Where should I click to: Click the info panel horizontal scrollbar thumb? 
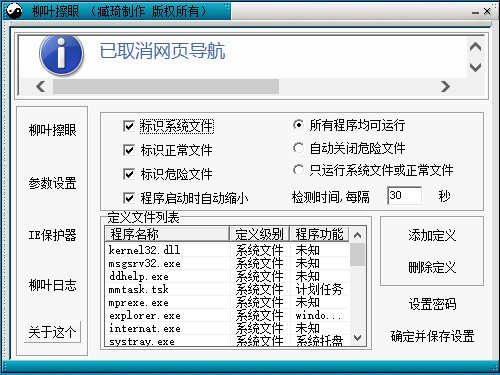coord(166,87)
